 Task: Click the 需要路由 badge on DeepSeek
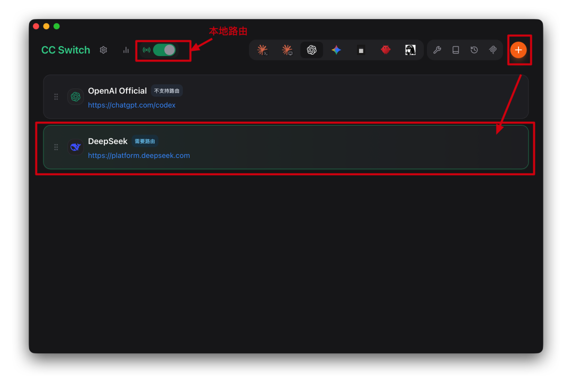pyautogui.click(x=145, y=141)
